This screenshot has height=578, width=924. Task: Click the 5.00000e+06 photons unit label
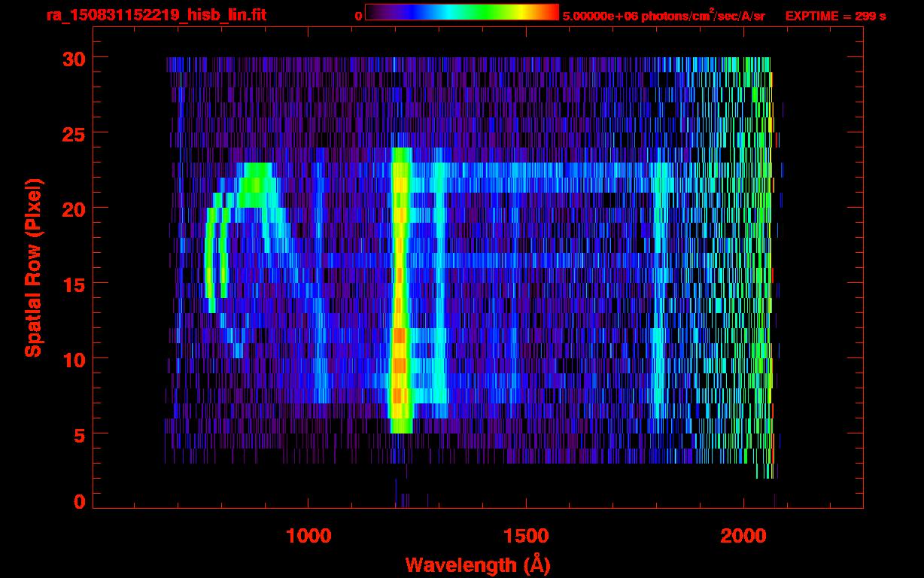tap(664, 16)
